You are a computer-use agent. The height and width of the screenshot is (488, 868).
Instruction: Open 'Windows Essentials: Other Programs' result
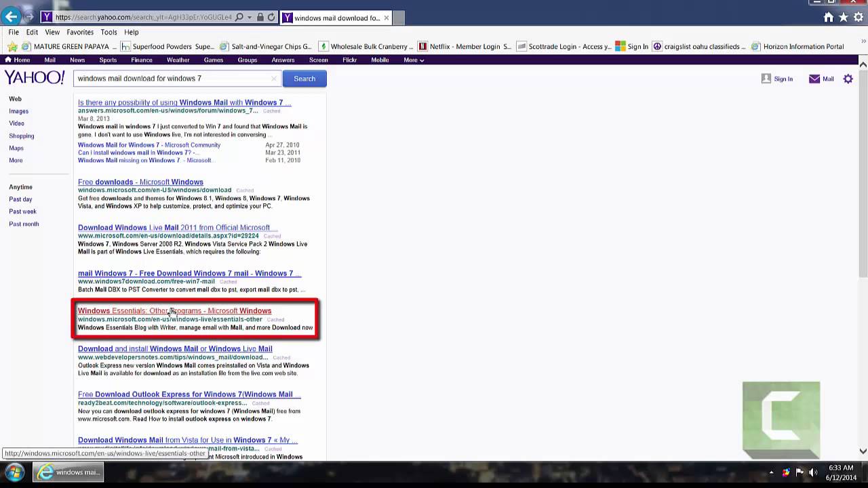pyautogui.click(x=174, y=310)
